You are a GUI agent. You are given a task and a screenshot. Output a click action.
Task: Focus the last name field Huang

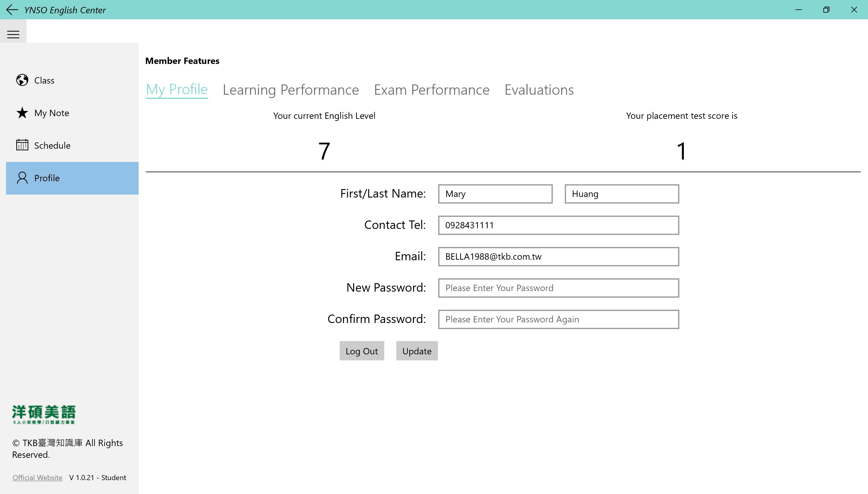pos(621,194)
